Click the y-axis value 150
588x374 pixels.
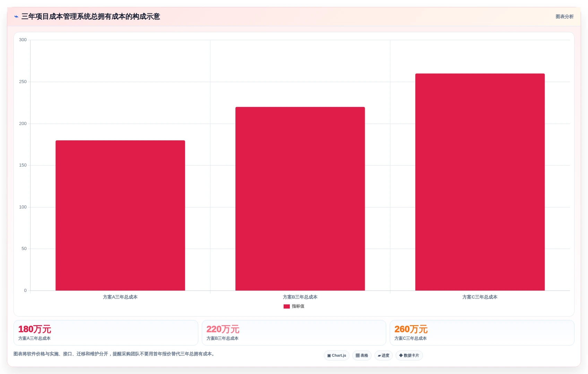pos(23,165)
